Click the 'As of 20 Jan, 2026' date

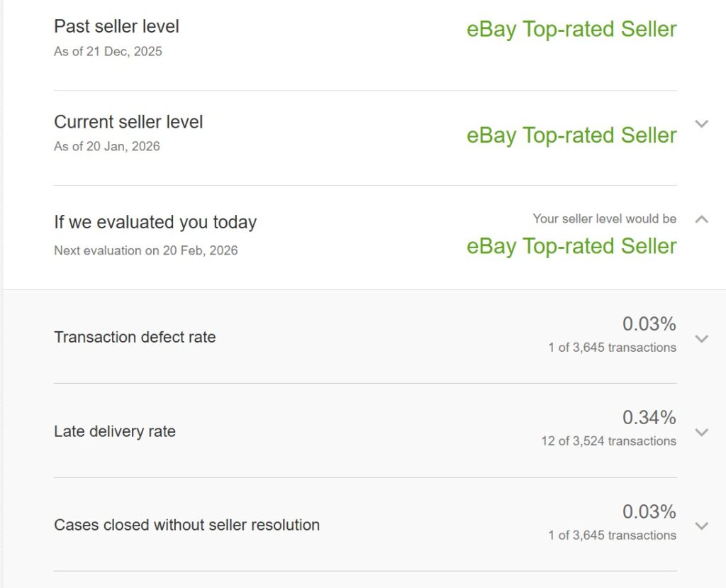coord(107,146)
